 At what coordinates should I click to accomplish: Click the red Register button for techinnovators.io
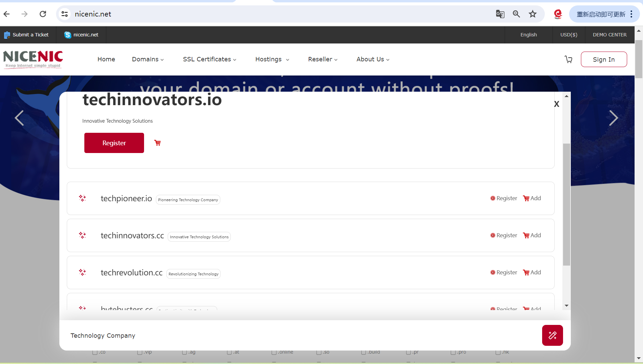[x=114, y=143]
